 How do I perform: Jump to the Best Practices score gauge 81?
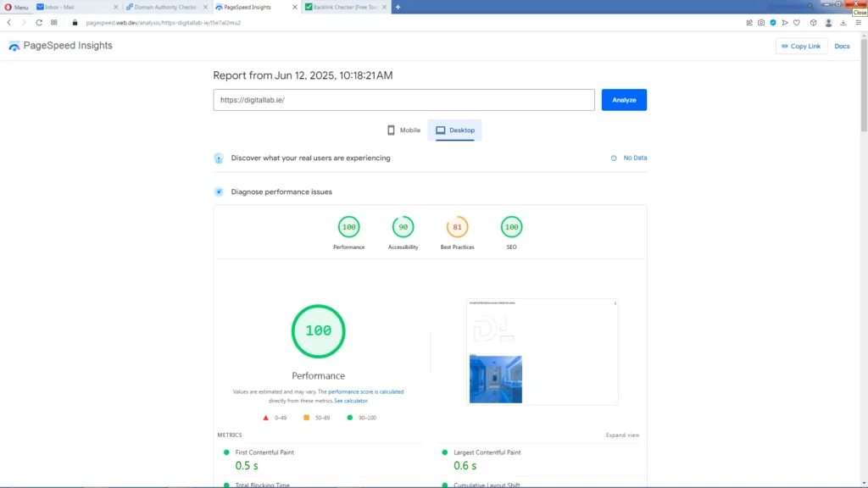pos(457,227)
